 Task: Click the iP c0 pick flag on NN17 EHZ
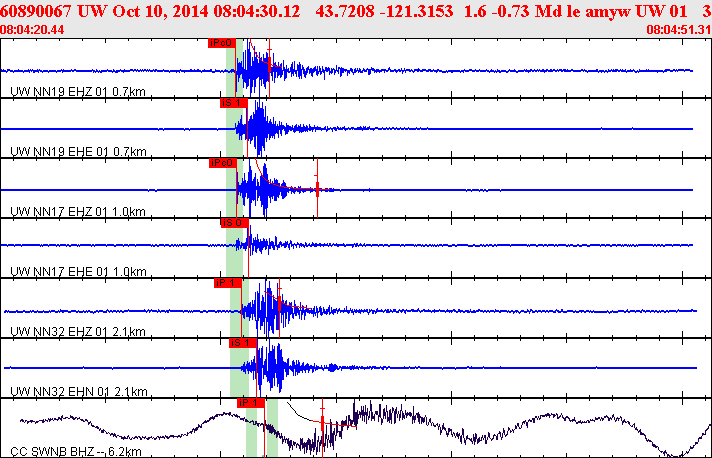point(222,162)
